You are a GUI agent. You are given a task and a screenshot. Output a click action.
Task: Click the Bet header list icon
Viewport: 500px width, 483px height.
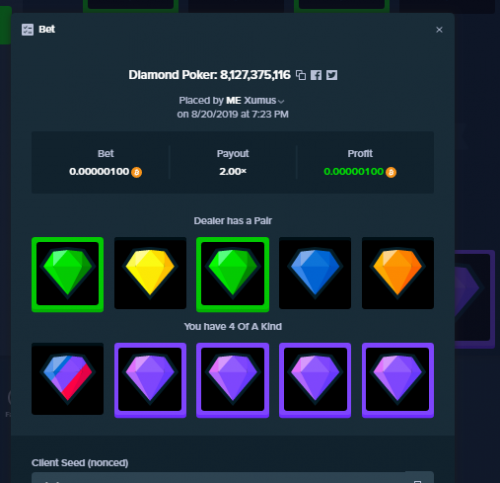click(28, 30)
